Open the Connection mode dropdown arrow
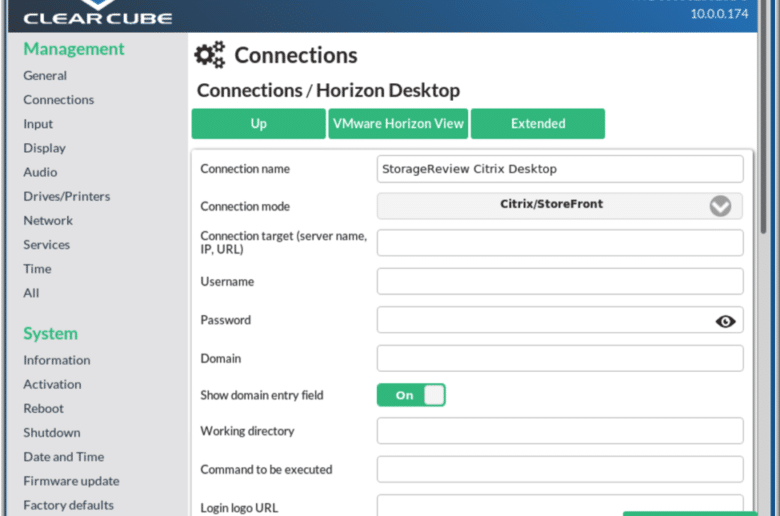Image resolution: width=780 pixels, height=516 pixels. coord(720,206)
